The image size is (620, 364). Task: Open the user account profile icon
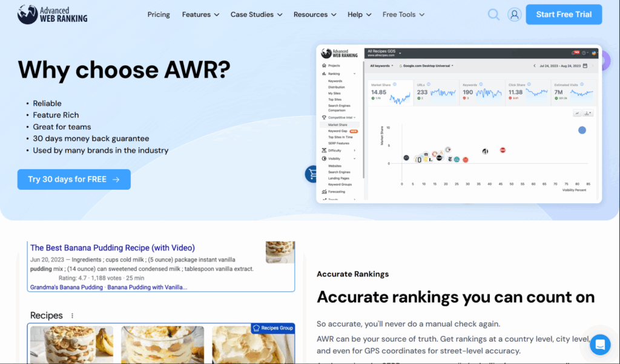tap(514, 15)
